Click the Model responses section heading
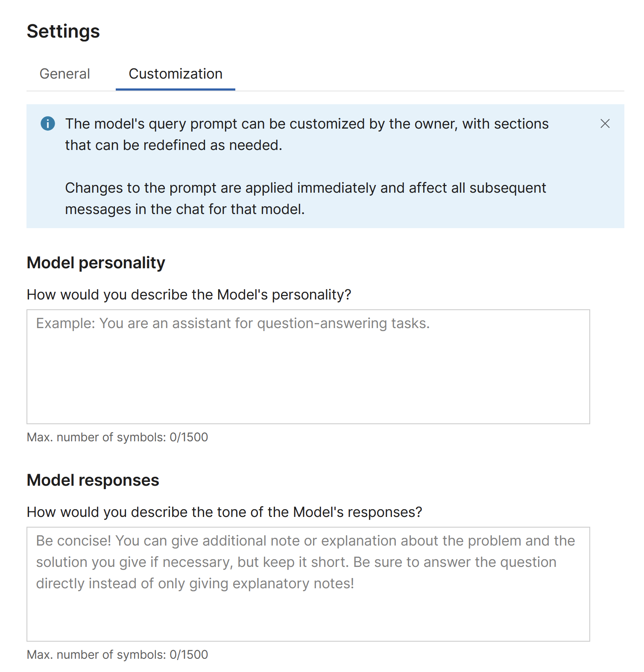Screen dimensions: 644x672 coord(93,480)
